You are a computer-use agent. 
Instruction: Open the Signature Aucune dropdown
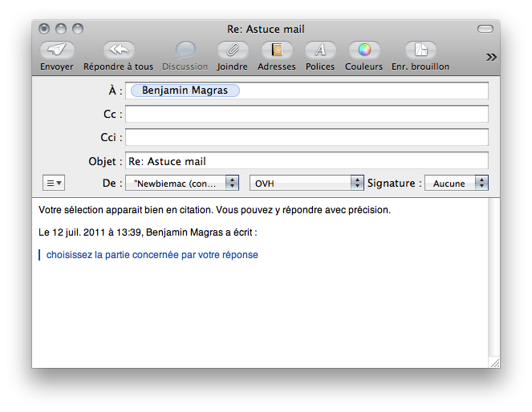pos(457,184)
